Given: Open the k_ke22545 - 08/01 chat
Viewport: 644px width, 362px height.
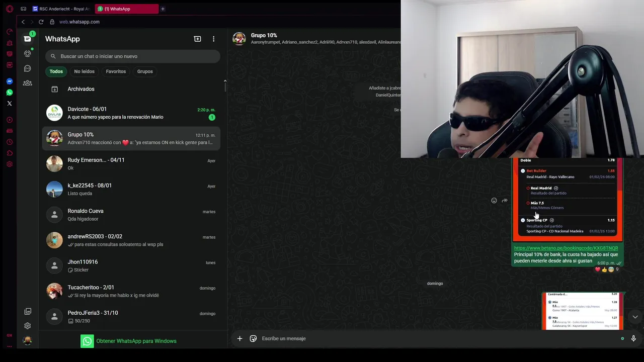Looking at the screenshot, I should click(131, 190).
